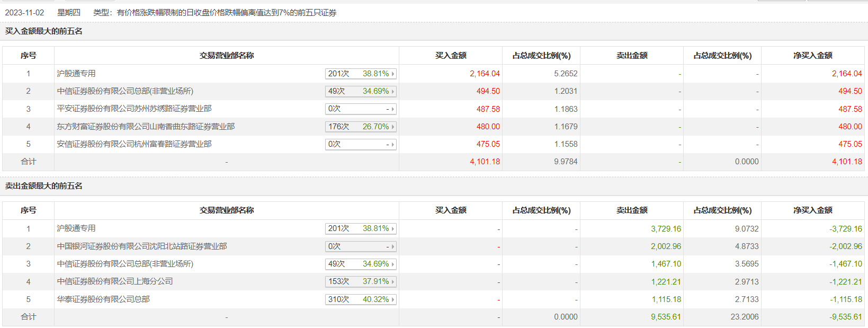
Task: Open 中信证券股份有限公司上海分公司
Action: tap(115, 281)
